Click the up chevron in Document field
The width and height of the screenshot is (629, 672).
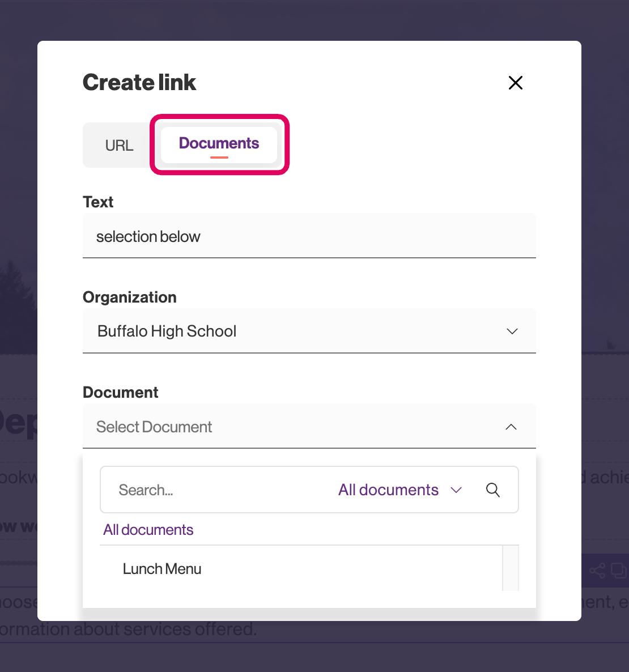pyautogui.click(x=511, y=427)
